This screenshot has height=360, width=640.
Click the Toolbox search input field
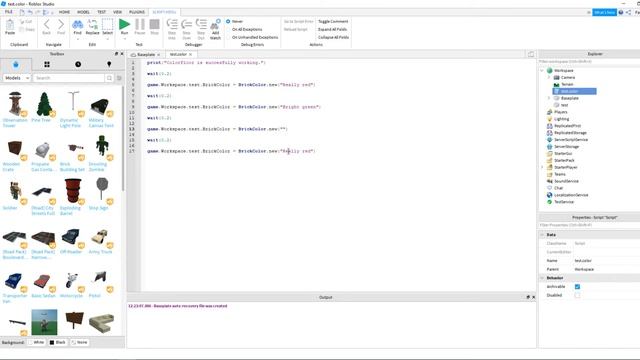click(69, 78)
